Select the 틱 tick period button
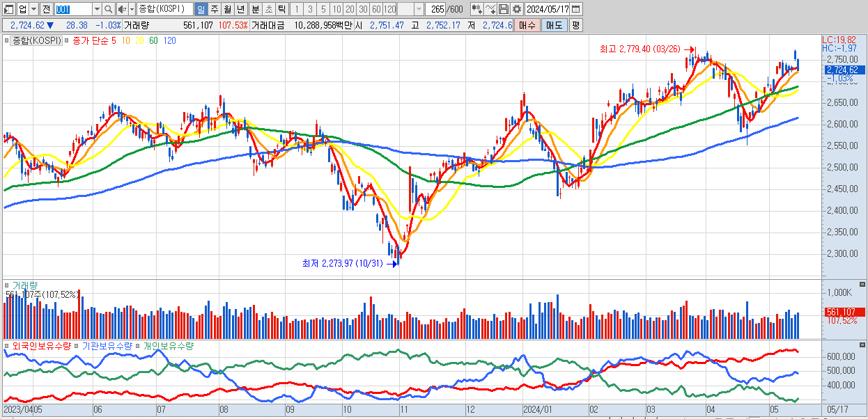This screenshot has height=419, width=868. click(x=281, y=9)
